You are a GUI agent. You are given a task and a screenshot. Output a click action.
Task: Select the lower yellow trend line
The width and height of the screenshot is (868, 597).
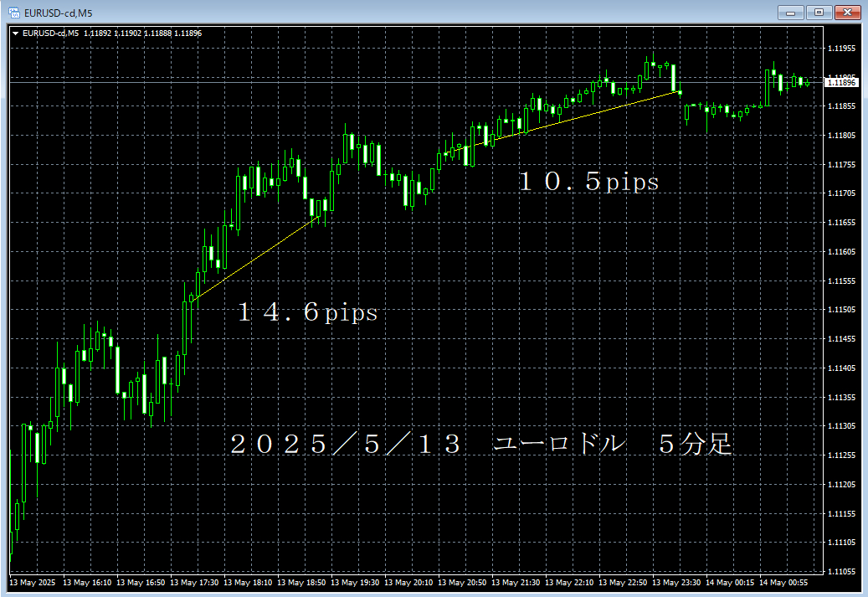251,260
